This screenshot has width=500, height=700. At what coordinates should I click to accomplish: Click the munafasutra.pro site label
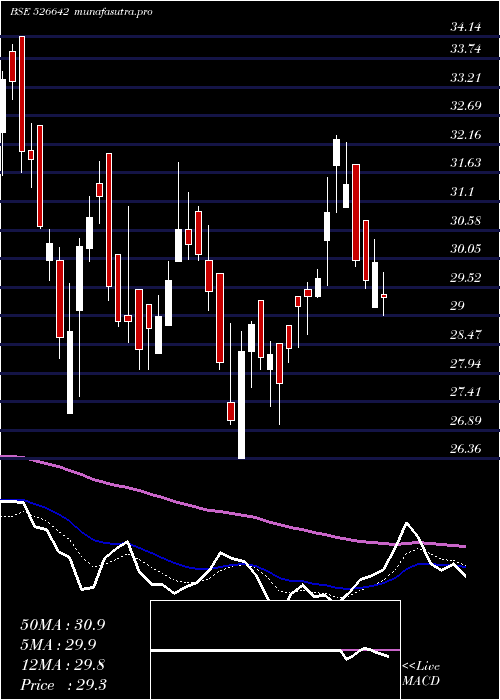[114, 12]
